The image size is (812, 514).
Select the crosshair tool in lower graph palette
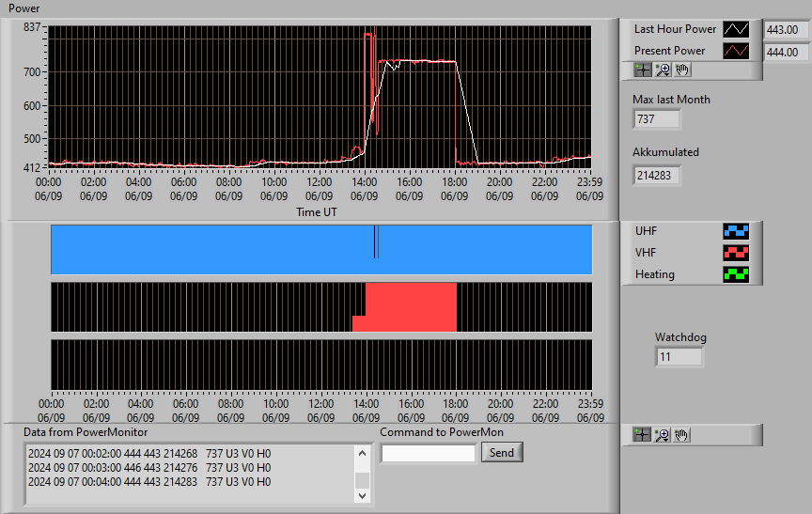(642, 435)
